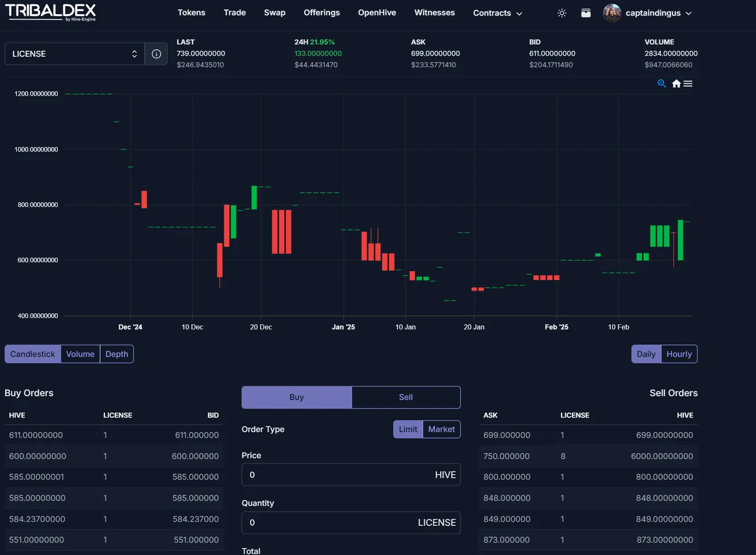Open the Trade page
This screenshot has width=756, height=555.
pyautogui.click(x=234, y=12)
